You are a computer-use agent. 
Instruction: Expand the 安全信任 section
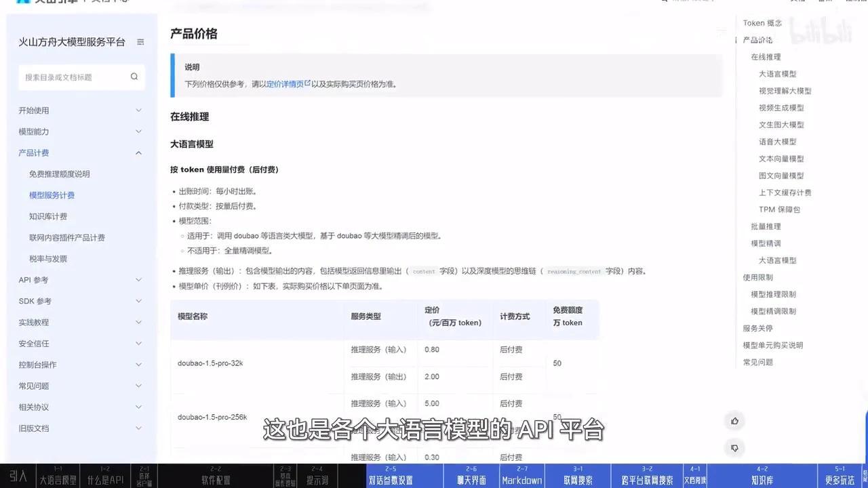pyautogui.click(x=81, y=344)
